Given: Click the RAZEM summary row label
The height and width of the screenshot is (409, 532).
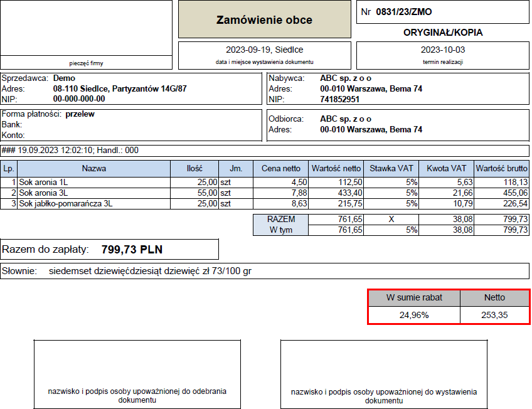Looking at the screenshot, I should pos(280,220).
